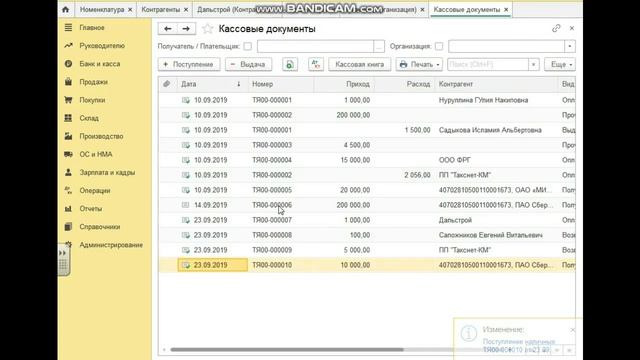The height and width of the screenshot is (360, 640).
Task: Copy link to this form icon
Action: tap(556, 28)
